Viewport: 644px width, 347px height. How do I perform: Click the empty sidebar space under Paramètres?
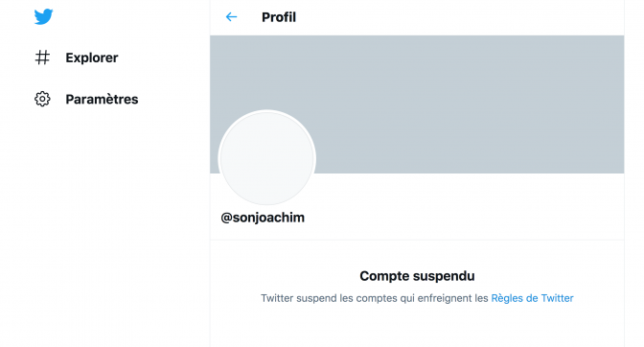coord(103,226)
